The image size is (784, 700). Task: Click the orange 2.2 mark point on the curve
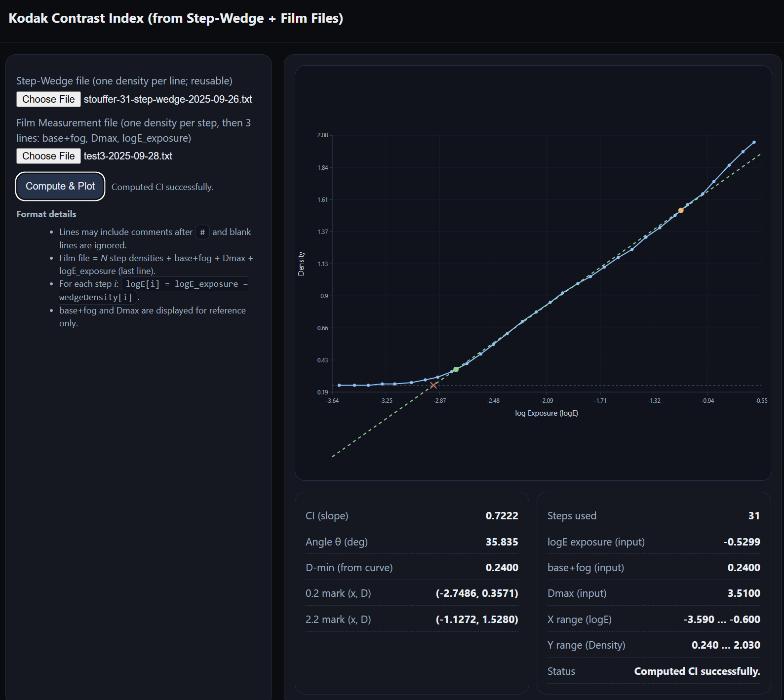[x=681, y=210]
